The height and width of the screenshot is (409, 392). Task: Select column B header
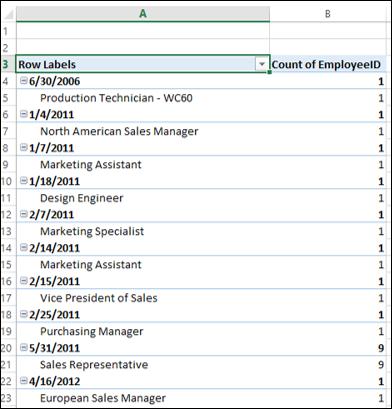click(x=328, y=14)
